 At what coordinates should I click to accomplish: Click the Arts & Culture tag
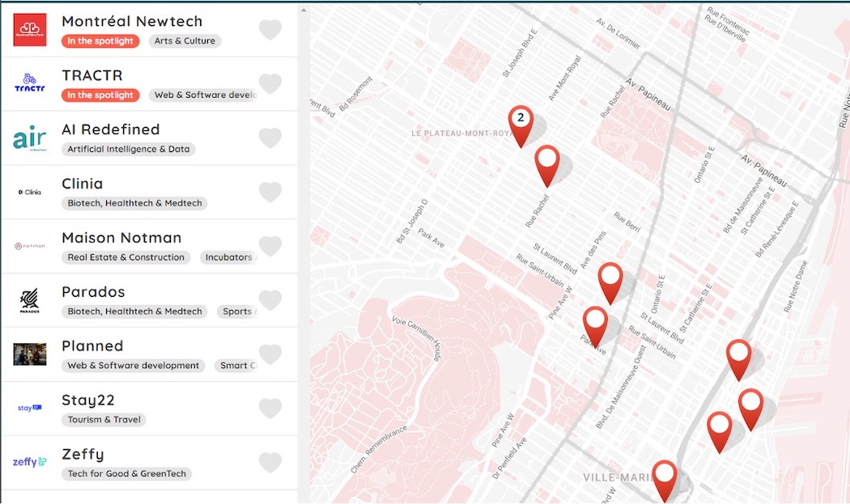tap(185, 41)
